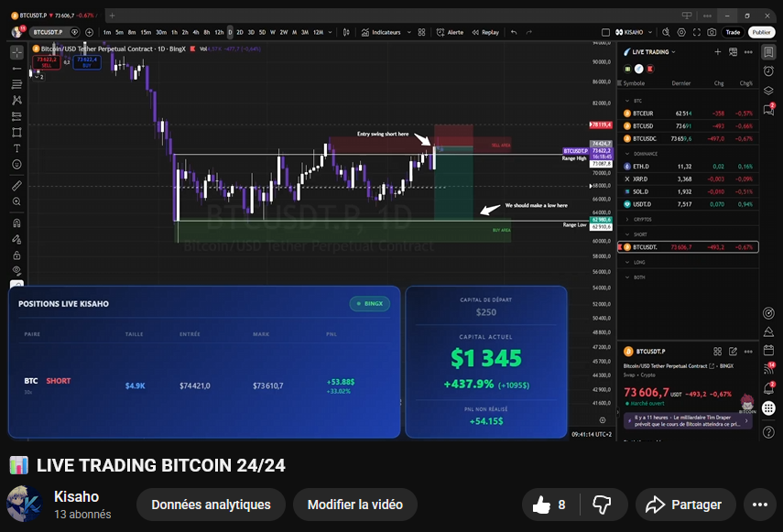Open the Fibonacci retracement tools

17,84
